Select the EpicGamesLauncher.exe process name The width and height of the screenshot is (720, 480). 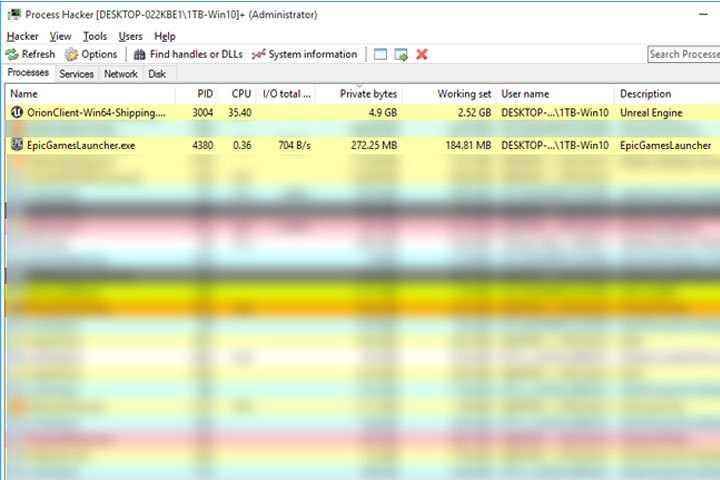coord(81,145)
